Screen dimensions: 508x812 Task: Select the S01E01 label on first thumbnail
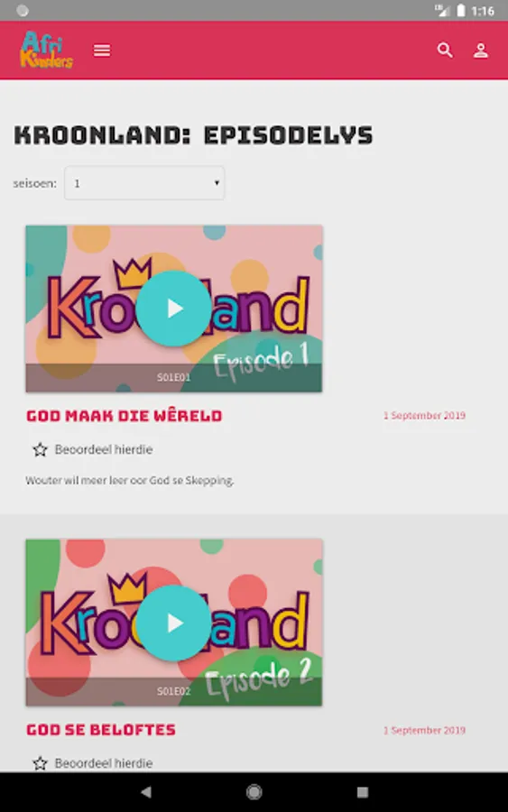tap(173, 377)
